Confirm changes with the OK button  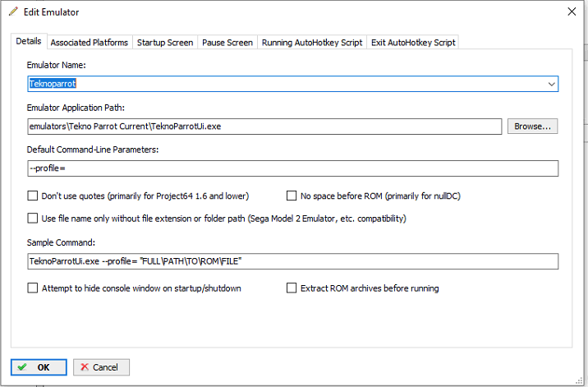pos(39,367)
